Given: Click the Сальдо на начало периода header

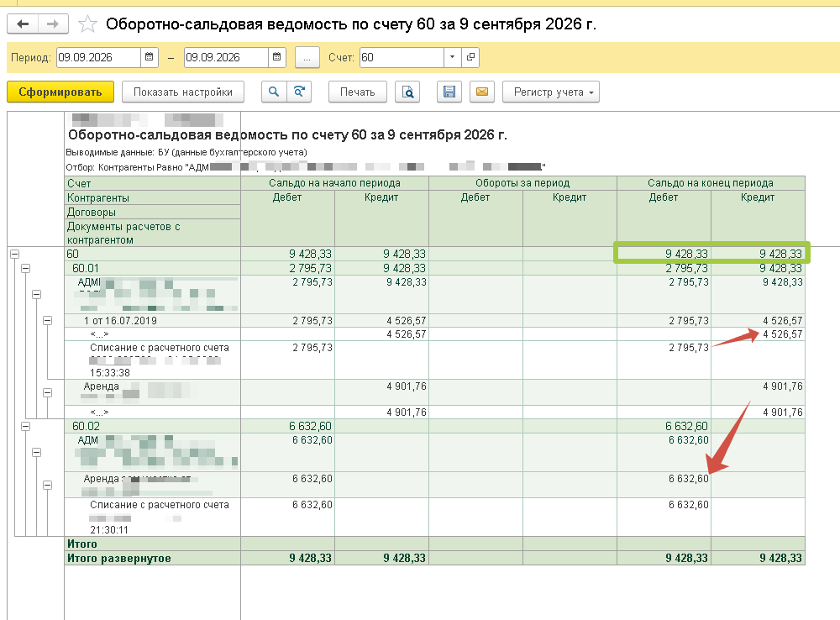Looking at the screenshot, I should click(x=335, y=183).
